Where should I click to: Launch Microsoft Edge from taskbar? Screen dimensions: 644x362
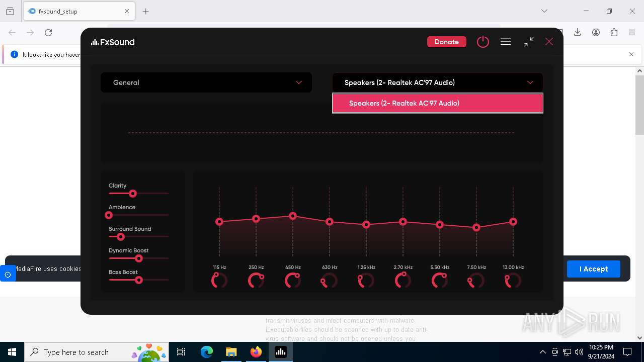[207, 352]
